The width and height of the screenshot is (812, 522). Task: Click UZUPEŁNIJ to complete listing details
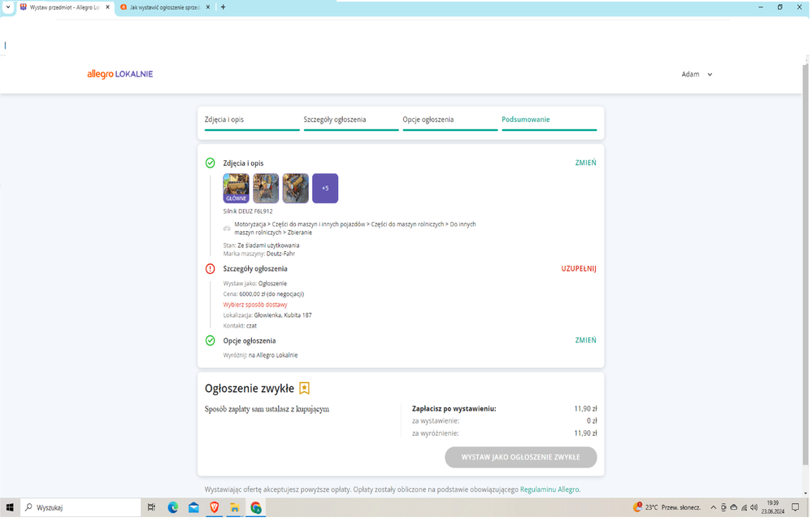tap(579, 268)
